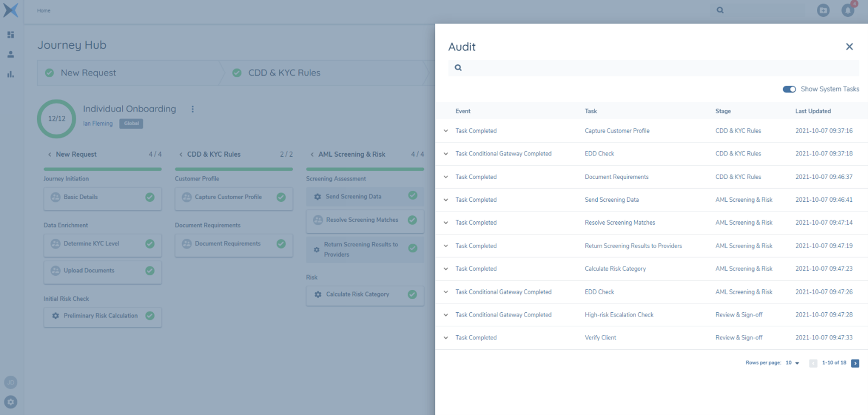Click the notification bell icon
868x415 pixels.
(847, 10)
